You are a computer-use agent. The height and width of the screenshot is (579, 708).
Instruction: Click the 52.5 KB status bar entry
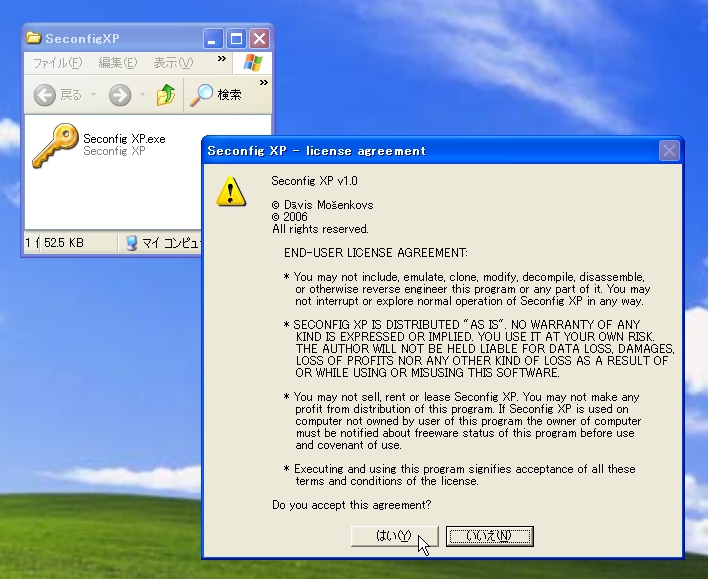click(64, 243)
